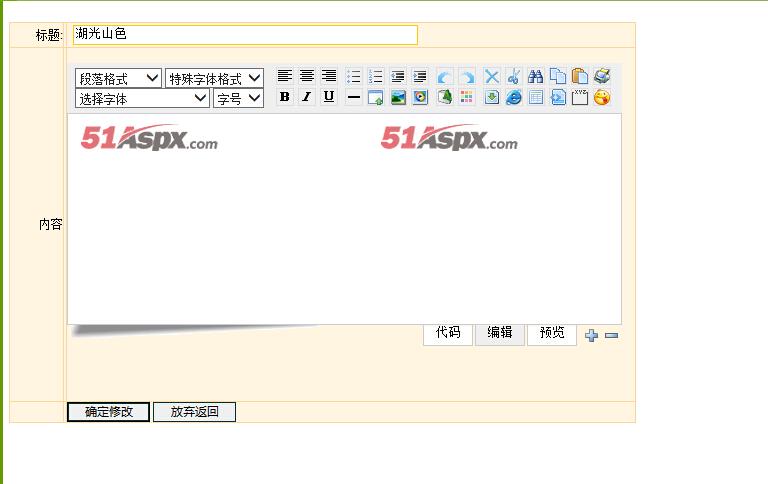The height and width of the screenshot is (484, 768).
Task: Open the color grid palette
Action: (x=467, y=97)
